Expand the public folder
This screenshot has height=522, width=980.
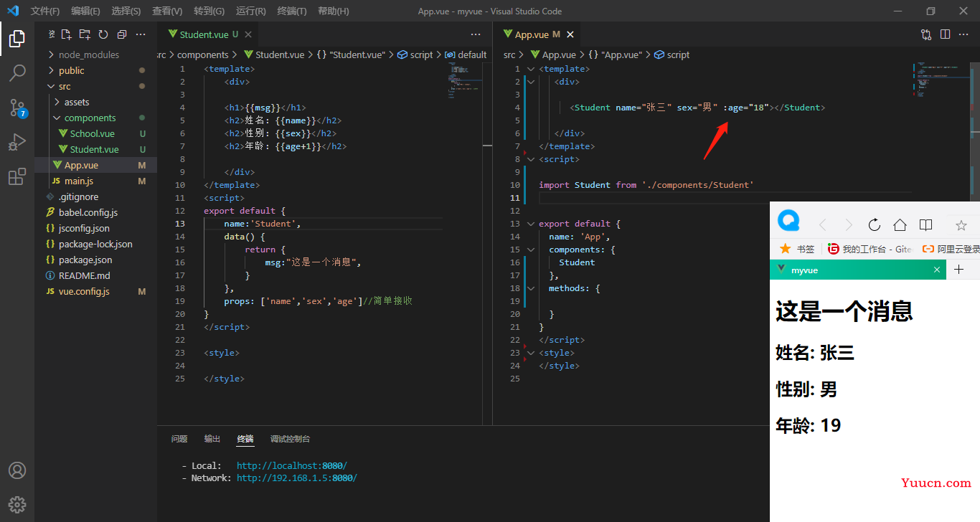click(x=51, y=70)
